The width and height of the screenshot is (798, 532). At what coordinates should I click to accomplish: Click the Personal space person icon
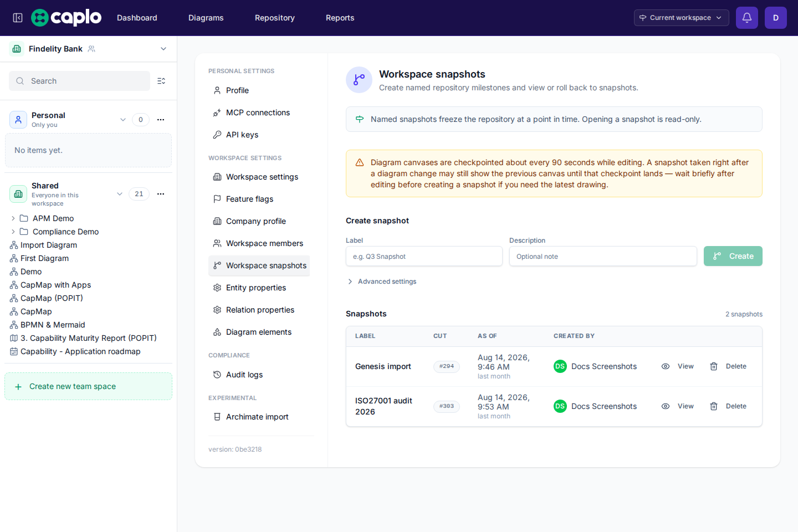tap(18, 120)
